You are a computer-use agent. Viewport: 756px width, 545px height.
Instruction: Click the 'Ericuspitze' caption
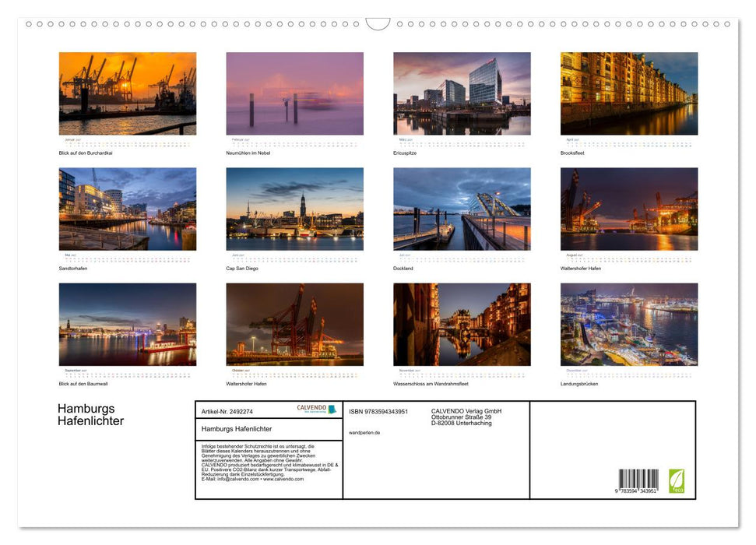(405, 153)
